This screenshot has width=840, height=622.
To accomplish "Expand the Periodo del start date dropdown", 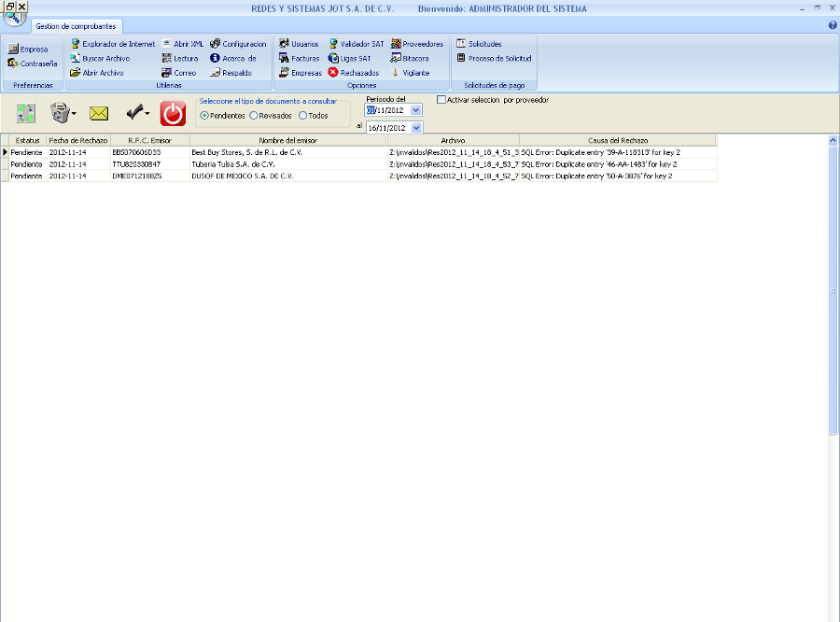I will [x=416, y=110].
